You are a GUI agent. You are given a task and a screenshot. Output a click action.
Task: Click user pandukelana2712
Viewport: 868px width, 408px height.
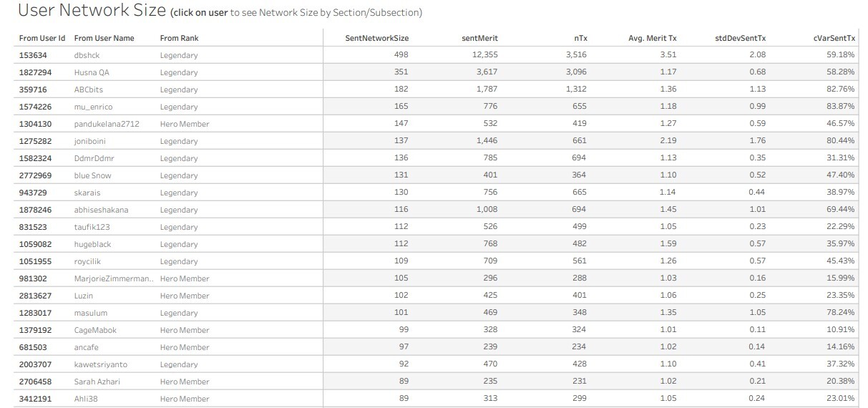click(107, 124)
